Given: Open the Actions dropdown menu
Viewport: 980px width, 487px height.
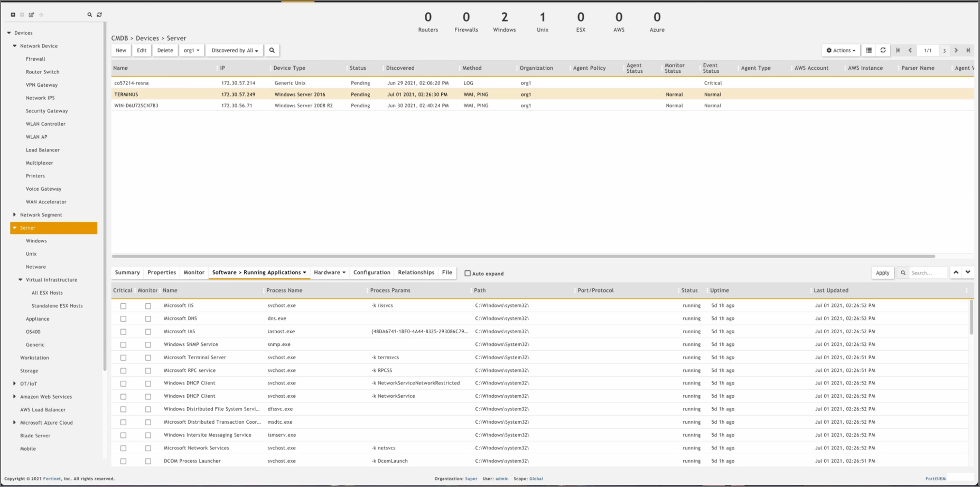Looking at the screenshot, I should coord(841,51).
